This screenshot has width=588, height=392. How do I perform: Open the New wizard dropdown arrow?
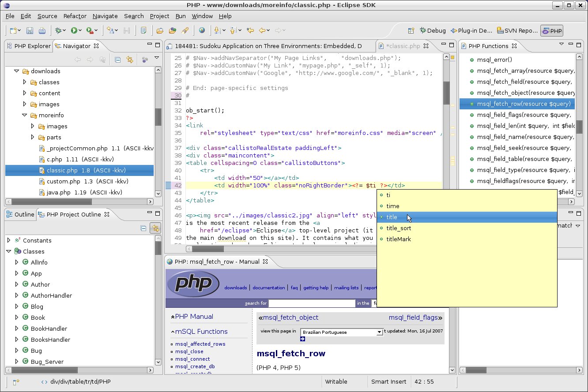20,30
